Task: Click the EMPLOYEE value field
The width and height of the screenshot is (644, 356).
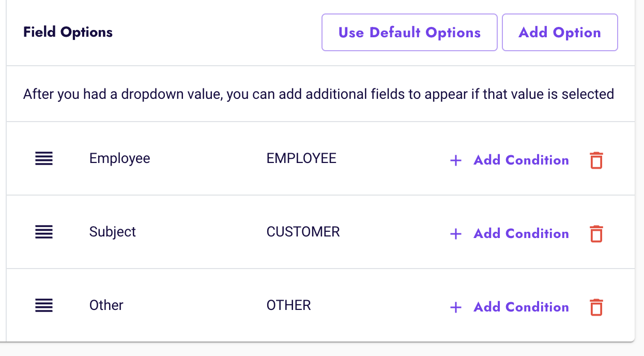Action: pyautogui.click(x=301, y=158)
